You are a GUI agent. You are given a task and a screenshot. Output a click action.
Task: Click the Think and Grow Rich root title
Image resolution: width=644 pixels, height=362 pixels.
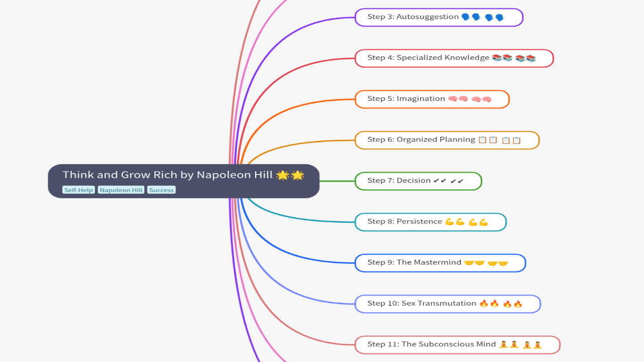[168, 175]
